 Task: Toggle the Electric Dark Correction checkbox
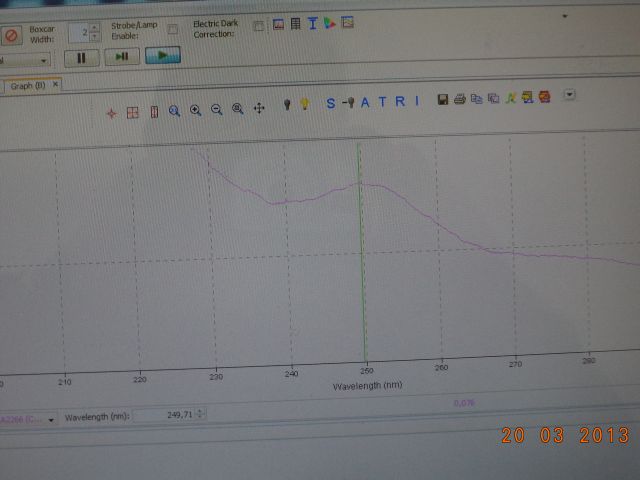258,27
